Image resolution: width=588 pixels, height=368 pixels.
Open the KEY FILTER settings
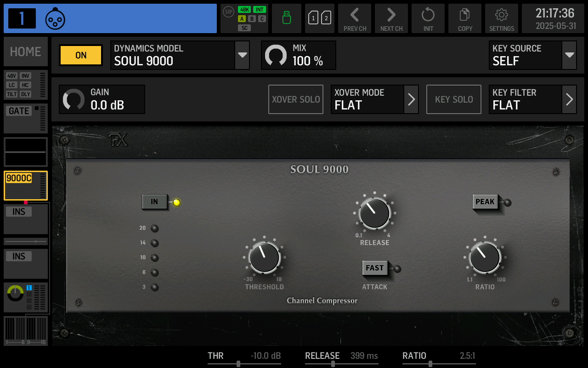click(x=532, y=99)
